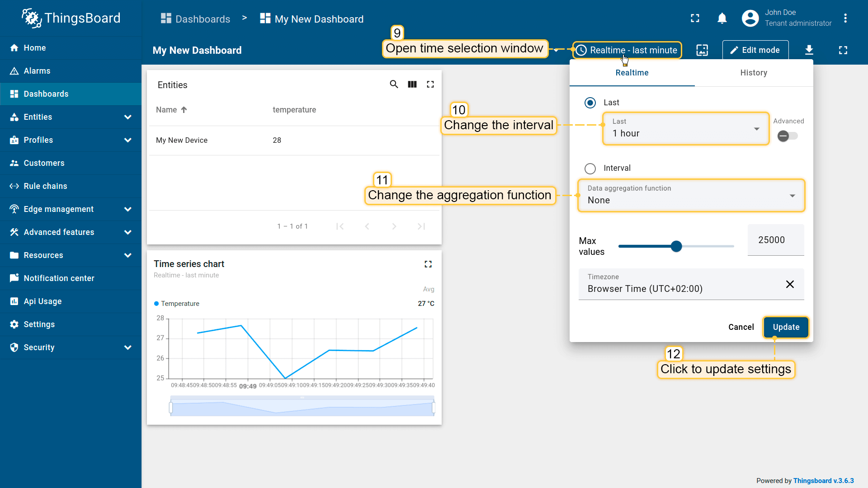
Task: Expand the Resources sidebar group
Action: pyautogui.click(x=128, y=255)
